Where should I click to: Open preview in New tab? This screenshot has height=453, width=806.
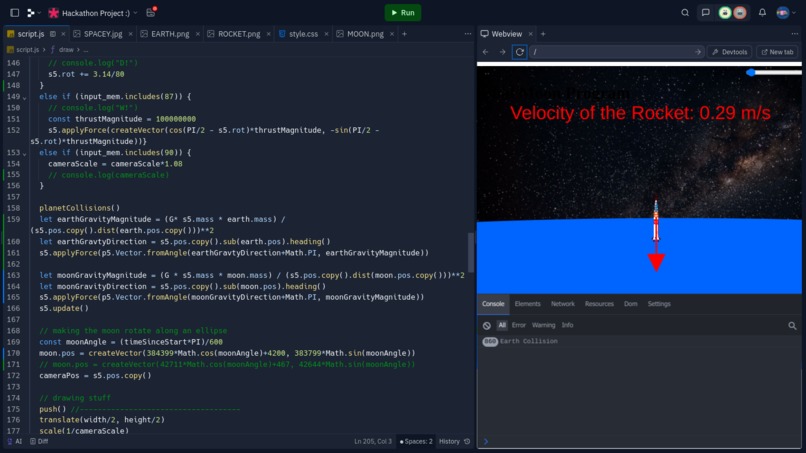(777, 52)
